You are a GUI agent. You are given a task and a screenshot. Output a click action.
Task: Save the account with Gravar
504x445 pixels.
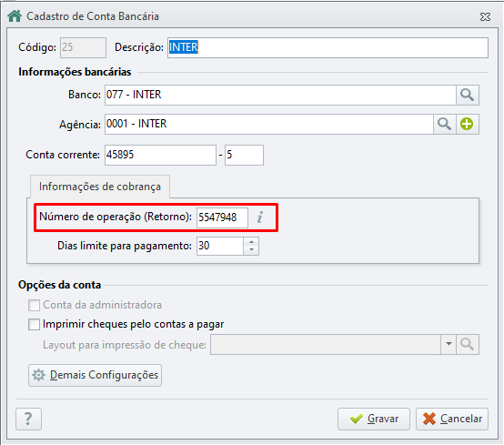(374, 419)
